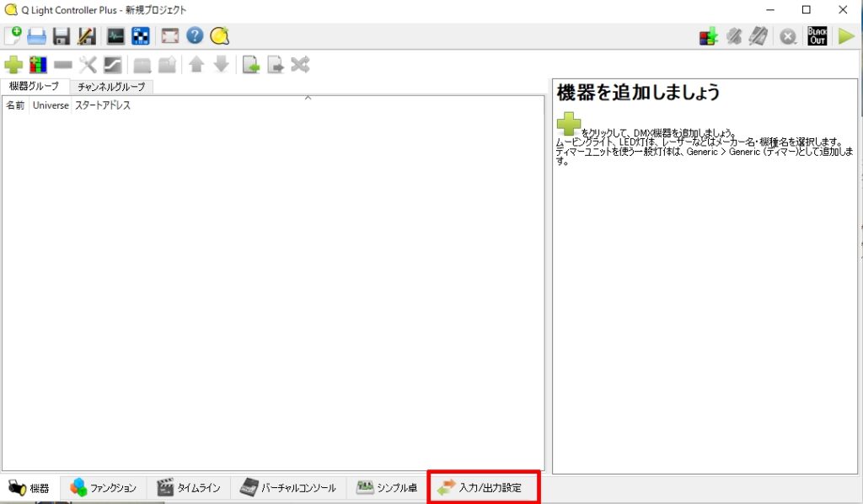The image size is (863, 504).
Task: Open an existing project file
Action: [x=37, y=36]
